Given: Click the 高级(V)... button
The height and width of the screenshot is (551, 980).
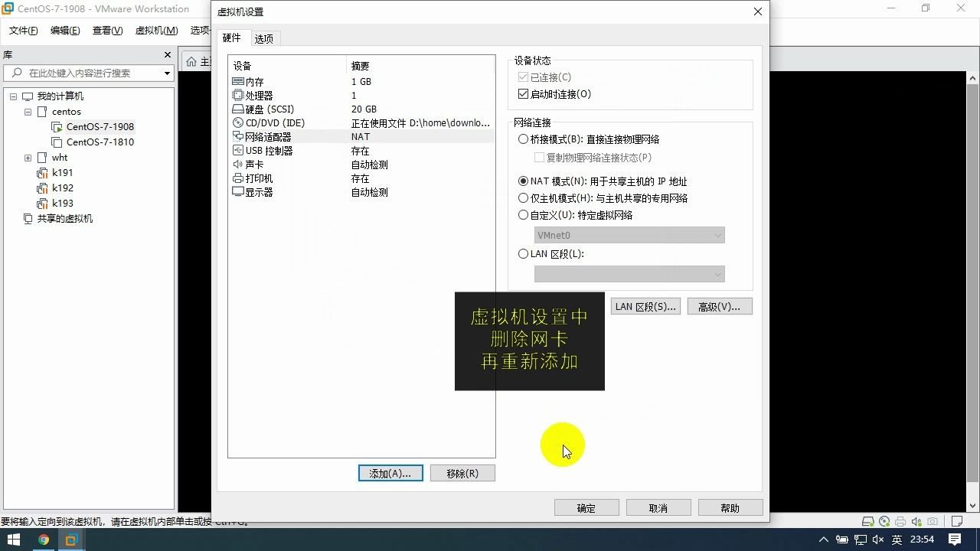Looking at the screenshot, I should coord(720,307).
